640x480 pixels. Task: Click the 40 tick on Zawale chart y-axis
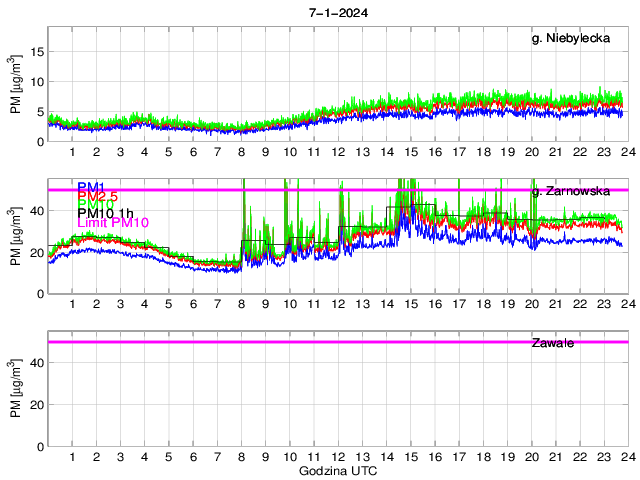tap(37, 363)
